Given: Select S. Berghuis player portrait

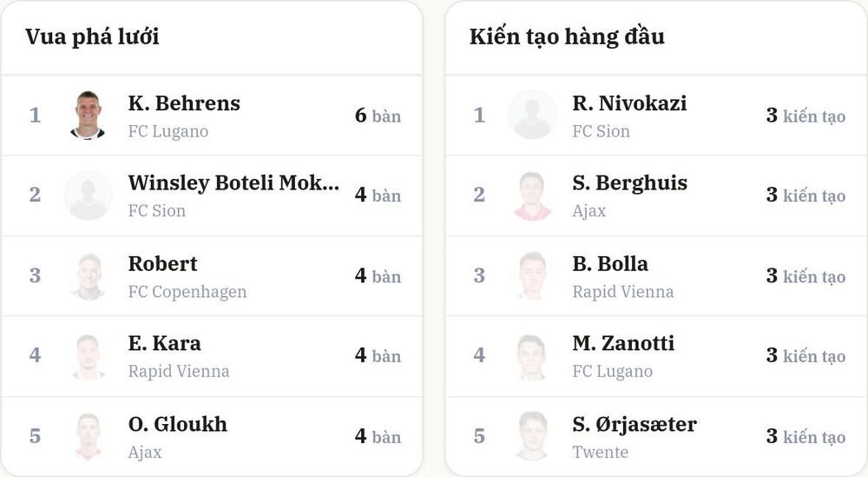Looking at the screenshot, I should (533, 195).
